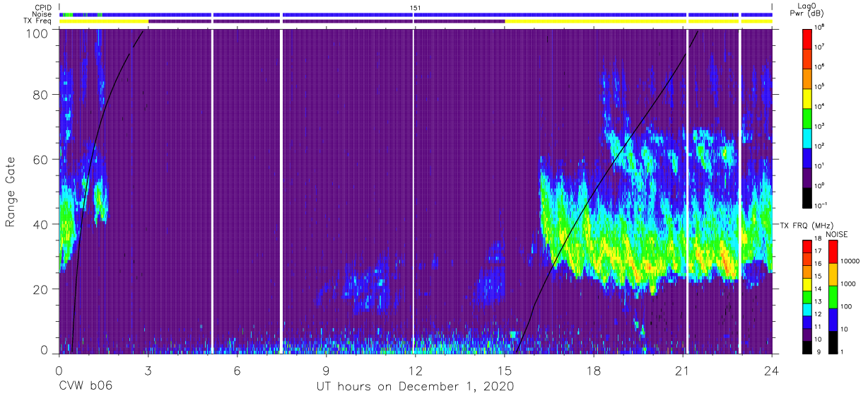The width and height of the screenshot is (868, 401).
Task: Click the red segment of NOISE colorbar
Action: click(x=833, y=252)
